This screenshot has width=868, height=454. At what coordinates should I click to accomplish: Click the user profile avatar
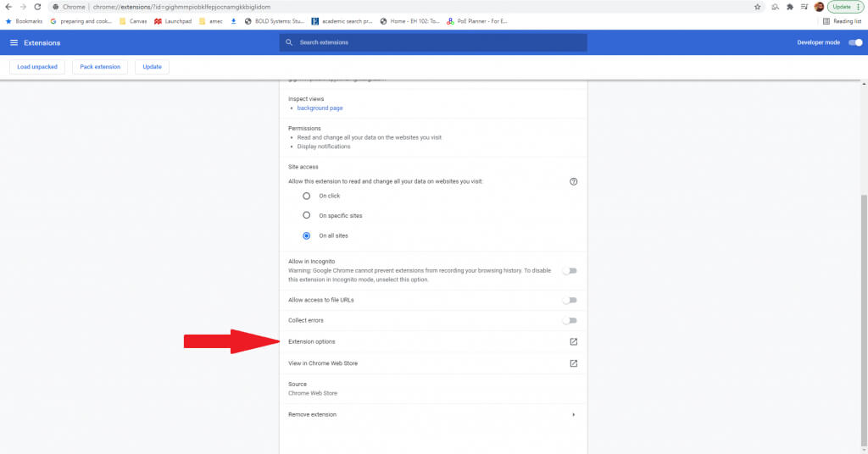pos(819,7)
